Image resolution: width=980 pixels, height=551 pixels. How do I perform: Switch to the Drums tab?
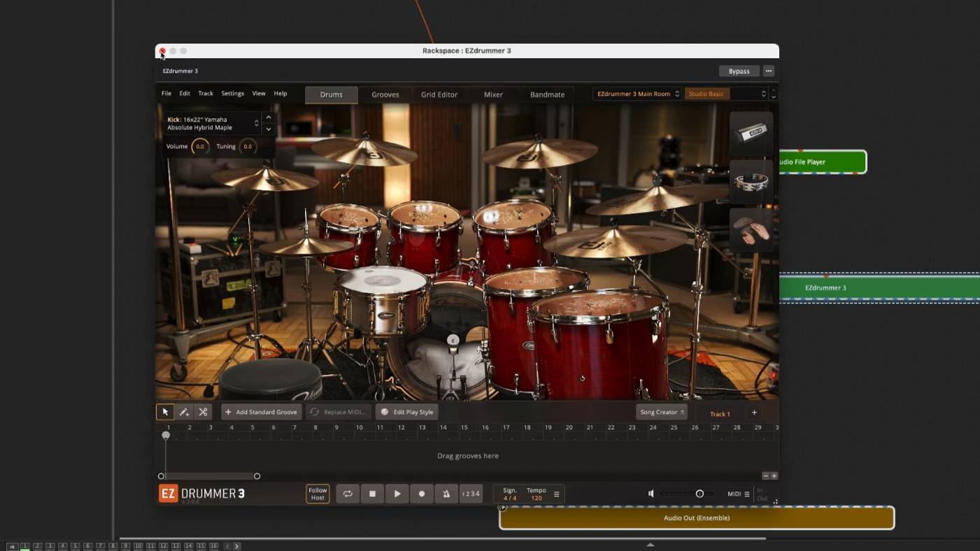(332, 94)
